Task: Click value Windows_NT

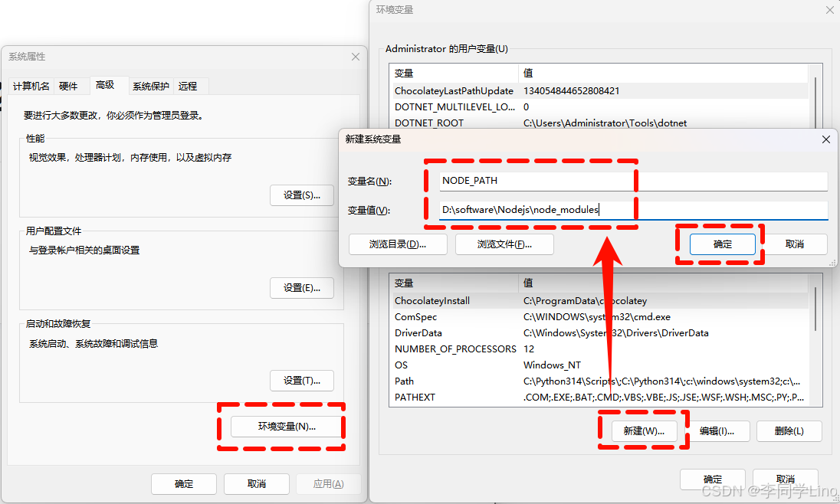Action: coord(552,365)
